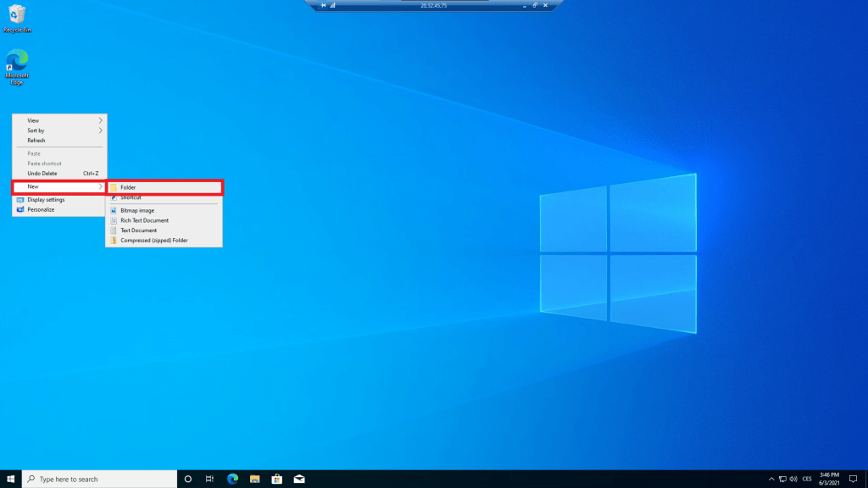Screen dimensions: 868x488
Task: Pin the remote desktop connection bar
Action: [x=323, y=5]
